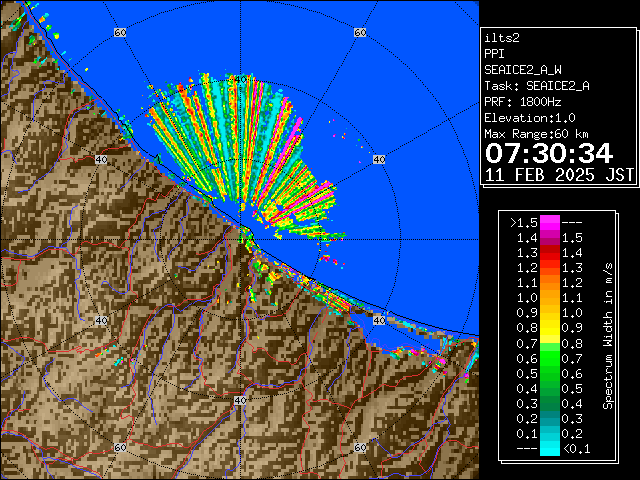The height and width of the screenshot is (480, 640).
Task: Click the cyan <0.1 legend swatch
Action: 550,449
